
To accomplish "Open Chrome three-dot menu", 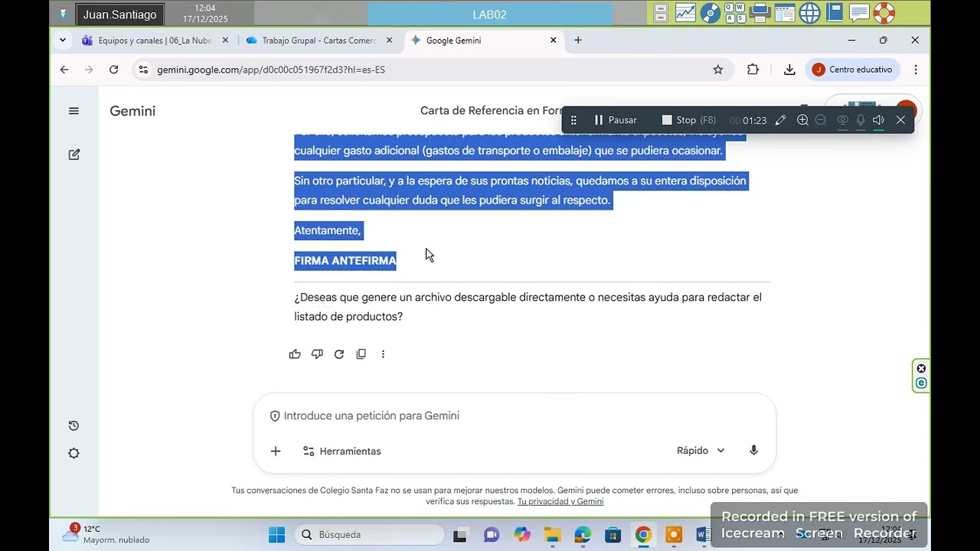I will [916, 70].
